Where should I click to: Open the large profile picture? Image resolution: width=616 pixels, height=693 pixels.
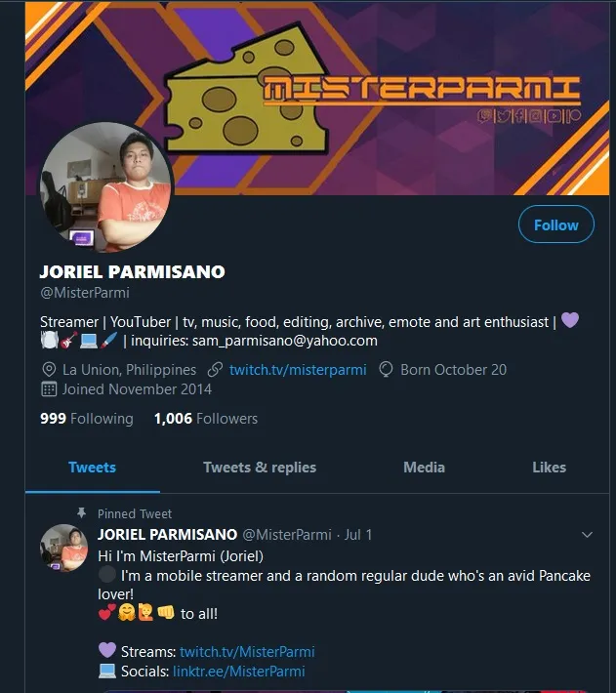(106, 187)
